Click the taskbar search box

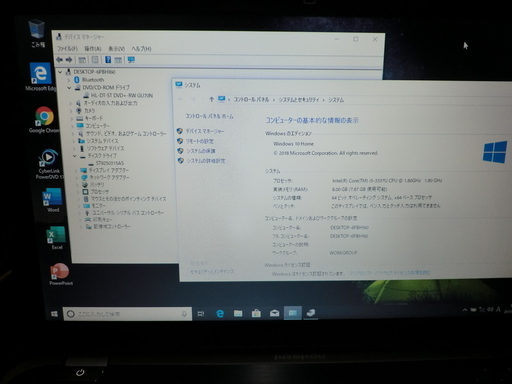(x=128, y=314)
